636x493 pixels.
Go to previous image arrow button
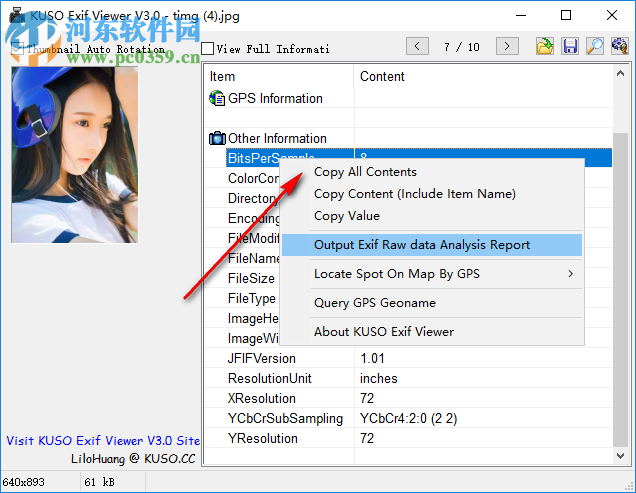point(417,46)
